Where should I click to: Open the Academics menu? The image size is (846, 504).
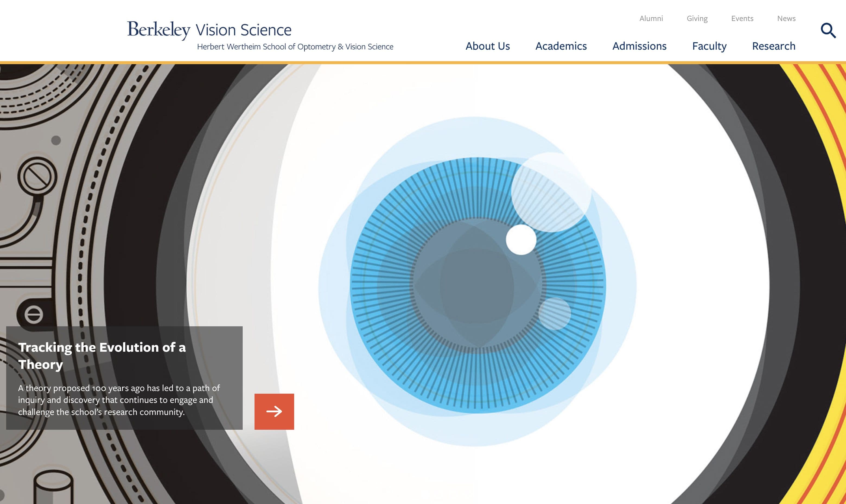pyautogui.click(x=561, y=46)
